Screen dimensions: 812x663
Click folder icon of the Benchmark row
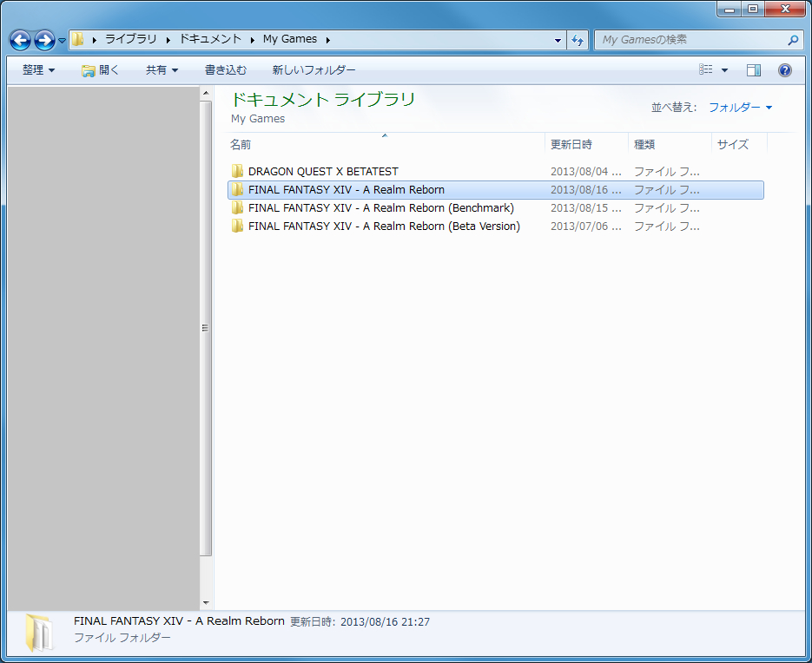[x=238, y=207]
